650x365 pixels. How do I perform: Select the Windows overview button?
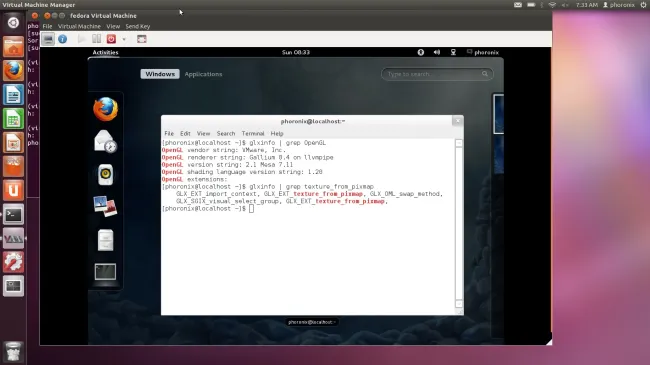[160, 74]
